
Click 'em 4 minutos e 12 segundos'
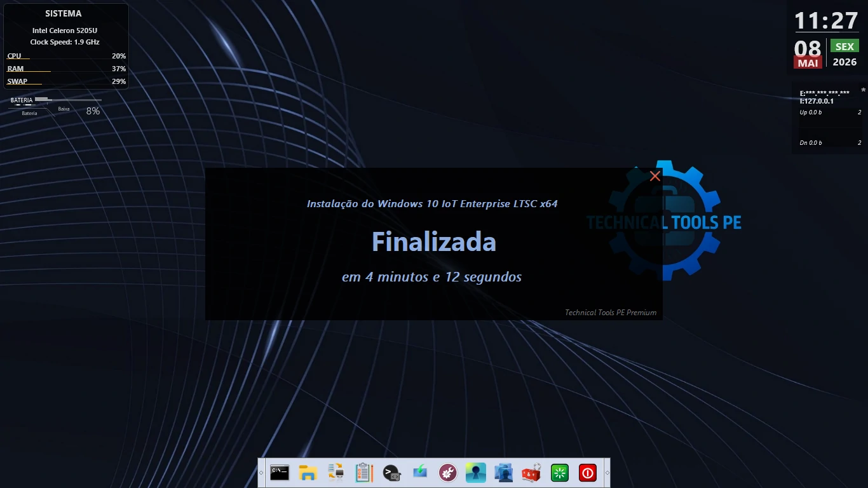[431, 277]
